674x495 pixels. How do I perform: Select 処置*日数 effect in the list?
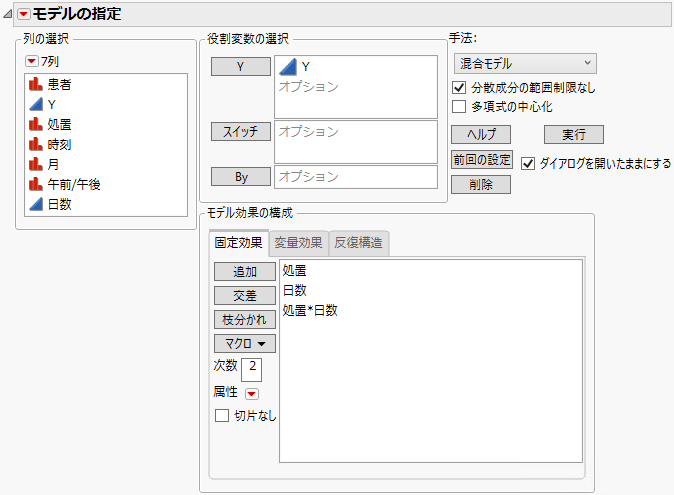click(310, 311)
